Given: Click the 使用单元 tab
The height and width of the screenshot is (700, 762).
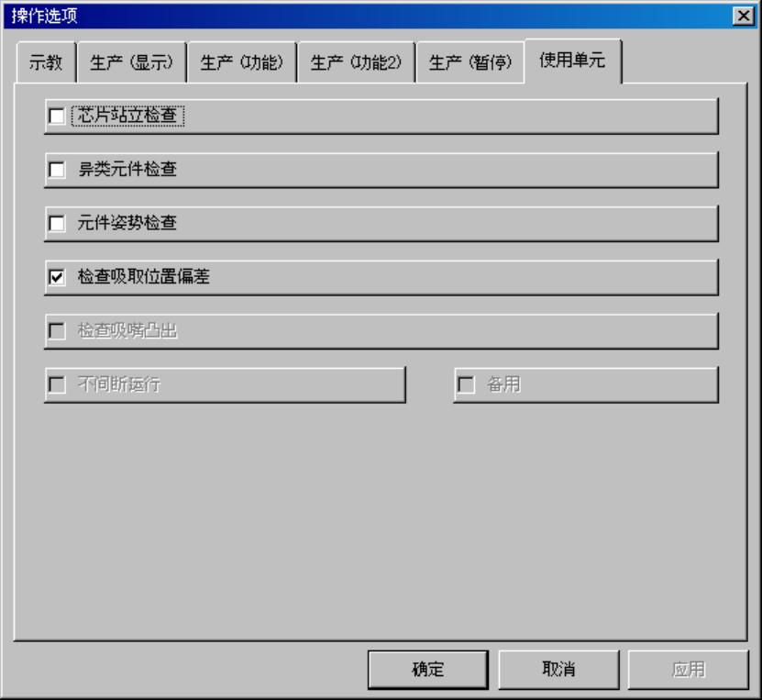Looking at the screenshot, I should (573, 61).
